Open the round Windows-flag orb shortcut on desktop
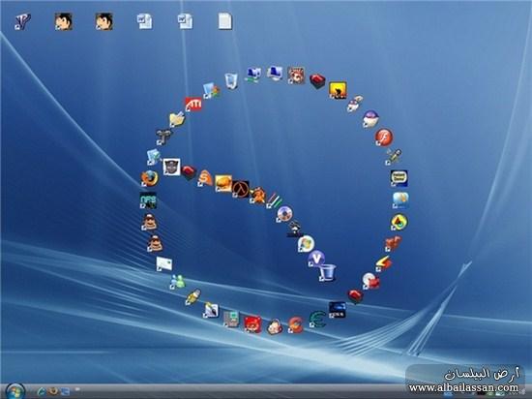Image resolution: width=532 pixels, height=399 pixels. (x=306, y=244)
